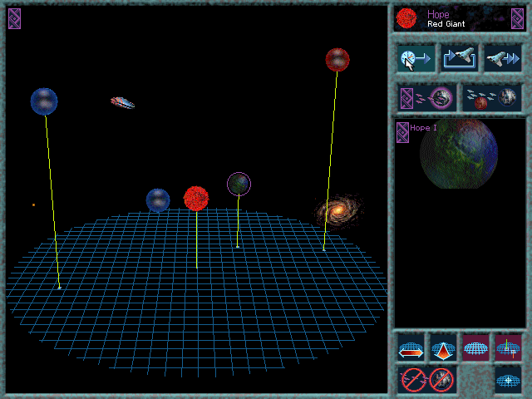Viewport: 532px width, 399px height.
Task: Toggle the height lines display button
Action: click(508, 347)
